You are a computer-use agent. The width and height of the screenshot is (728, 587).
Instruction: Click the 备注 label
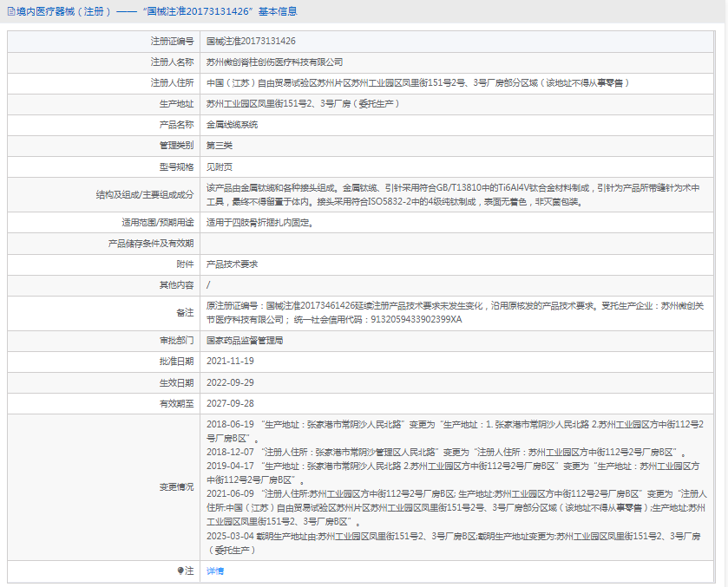(x=185, y=313)
